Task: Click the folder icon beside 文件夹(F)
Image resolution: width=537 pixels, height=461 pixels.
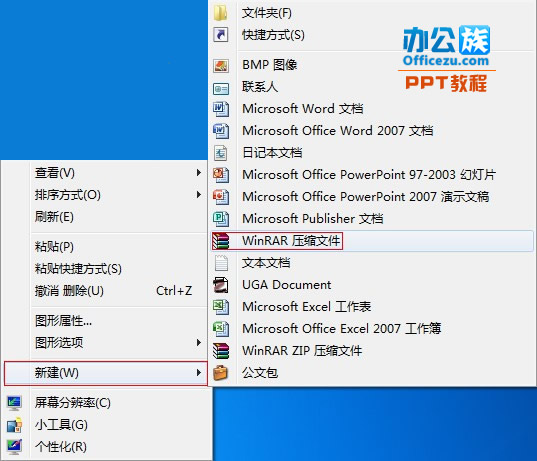Action: 221,13
